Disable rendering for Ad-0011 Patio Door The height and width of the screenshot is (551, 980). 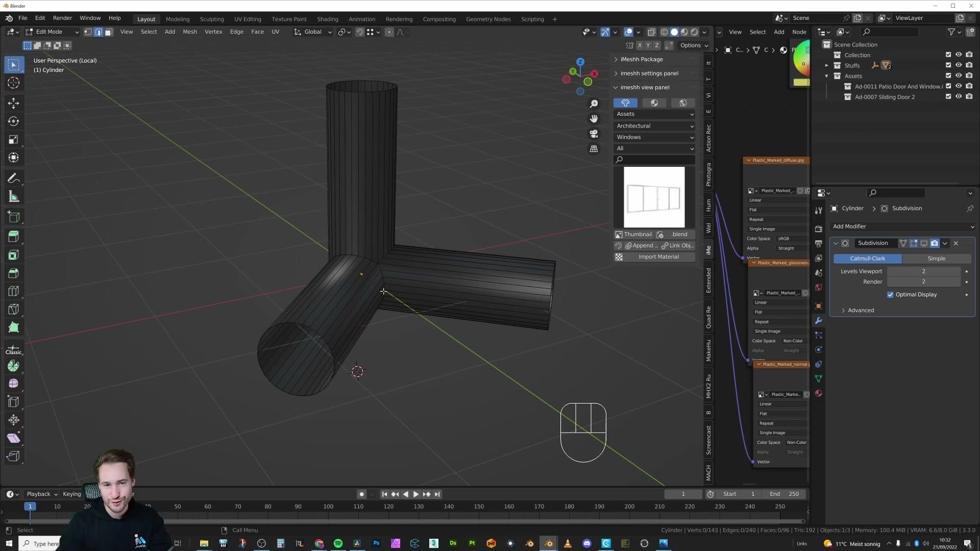[x=969, y=86]
